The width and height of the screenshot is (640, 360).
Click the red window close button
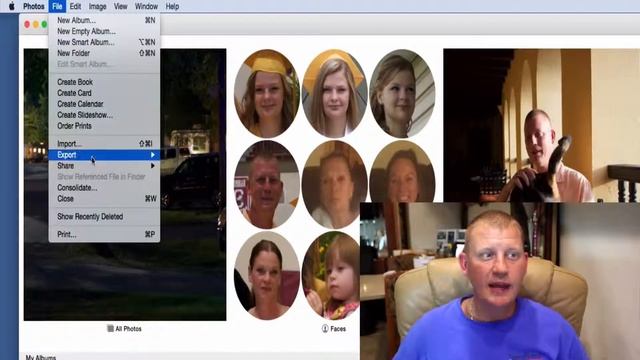27,24
